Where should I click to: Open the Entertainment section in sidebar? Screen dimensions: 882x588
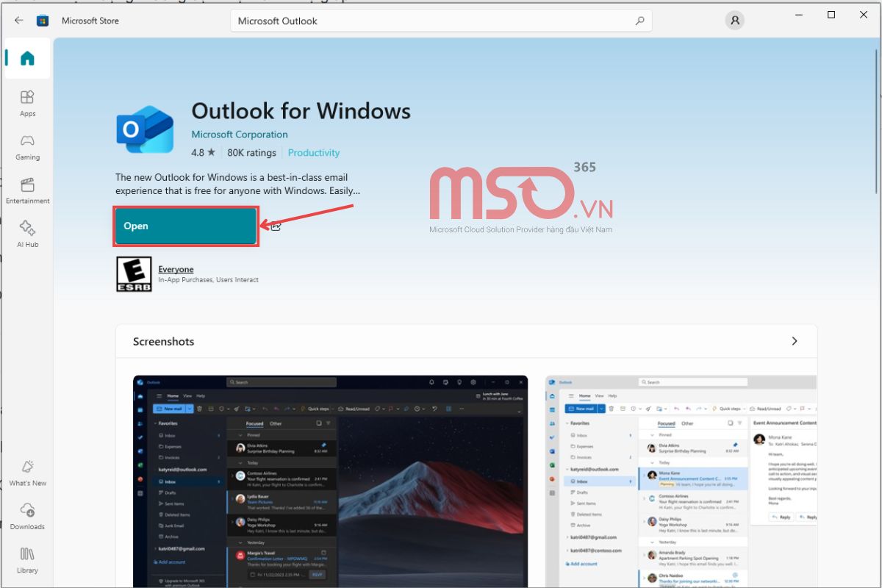click(27, 190)
